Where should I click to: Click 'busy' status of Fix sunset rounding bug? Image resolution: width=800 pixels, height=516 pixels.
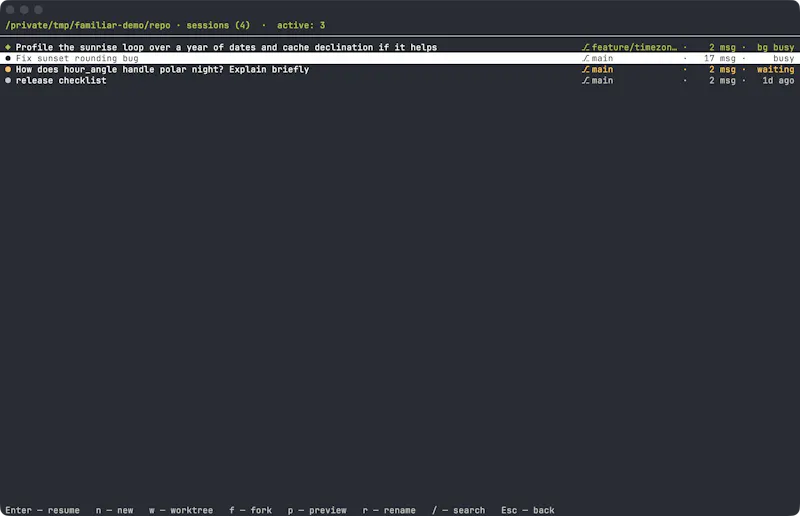784,58
